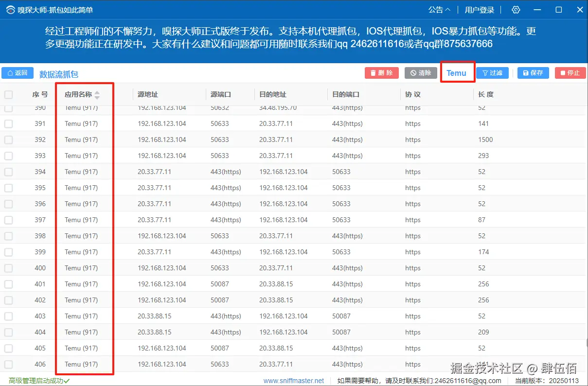Select row number 400
The height and width of the screenshot is (386, 588).
pos(40,268)
